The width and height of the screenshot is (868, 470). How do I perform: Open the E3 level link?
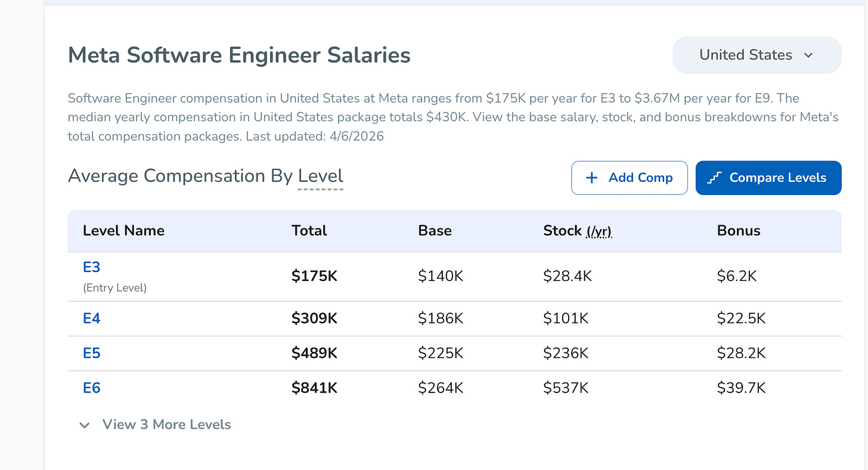[91, 267]
